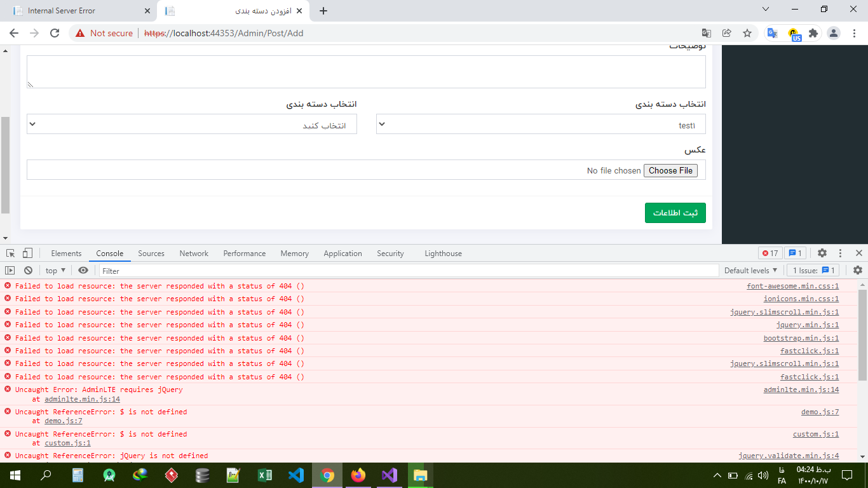Clear the console
This screenshot has height=488, width=868.
click(x=28, y=271)
